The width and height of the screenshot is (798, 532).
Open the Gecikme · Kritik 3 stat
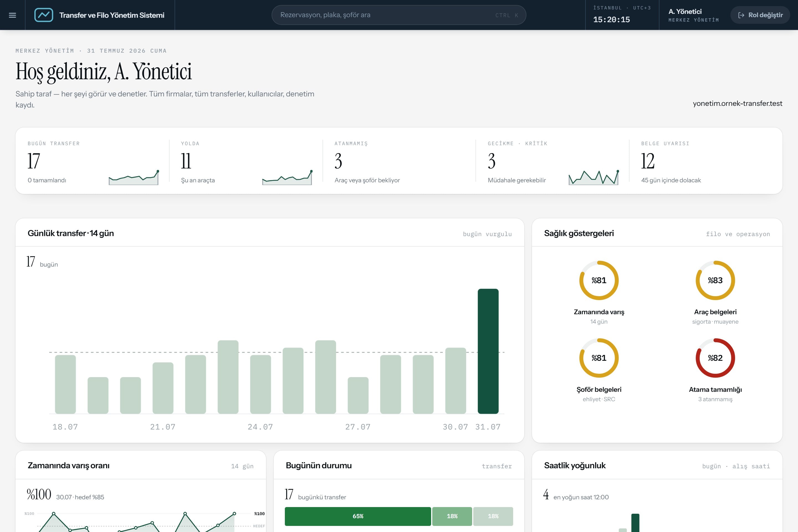point(553,161)
